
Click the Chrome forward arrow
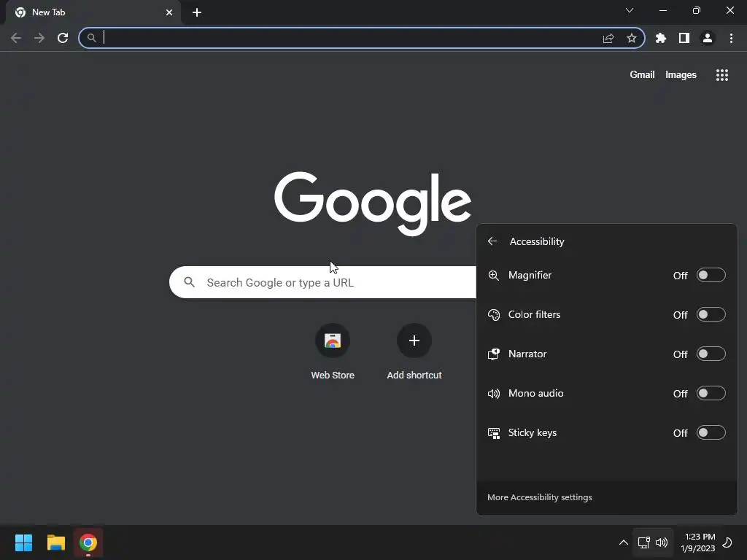point(39,38)
